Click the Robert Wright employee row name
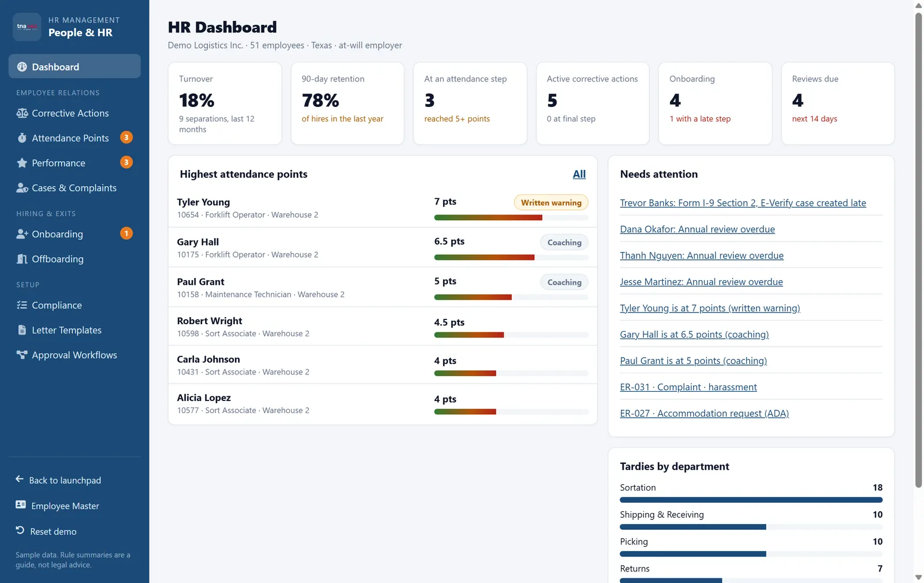Screen dimensions: 924x583 [x=210, y=321]
